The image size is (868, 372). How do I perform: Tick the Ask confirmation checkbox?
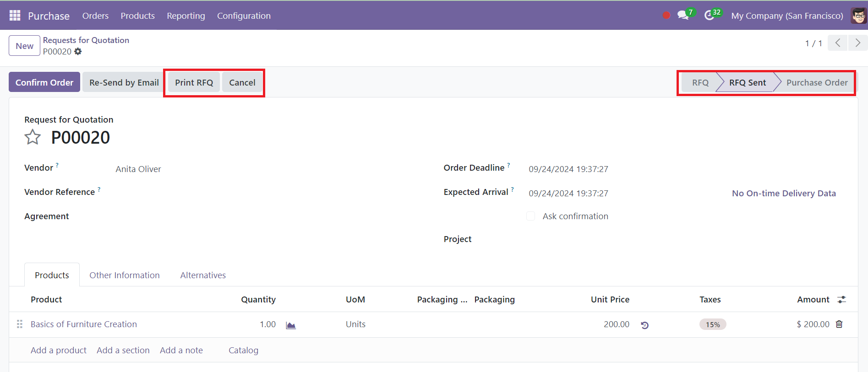531,216
